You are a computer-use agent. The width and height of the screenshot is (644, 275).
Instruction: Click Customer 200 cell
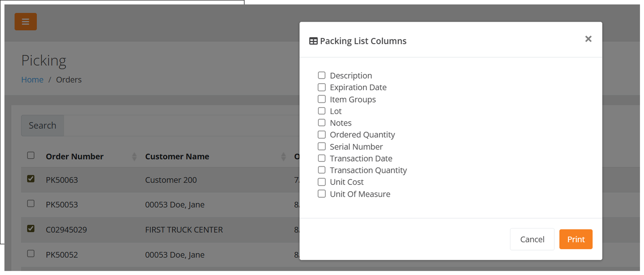point(171,180)
